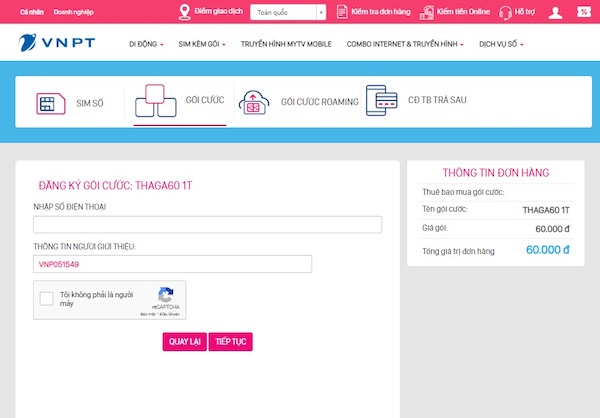Click the map pin location icon
Image resolution: width=600 pixels, height=418 pixels.
pos(184,12)
